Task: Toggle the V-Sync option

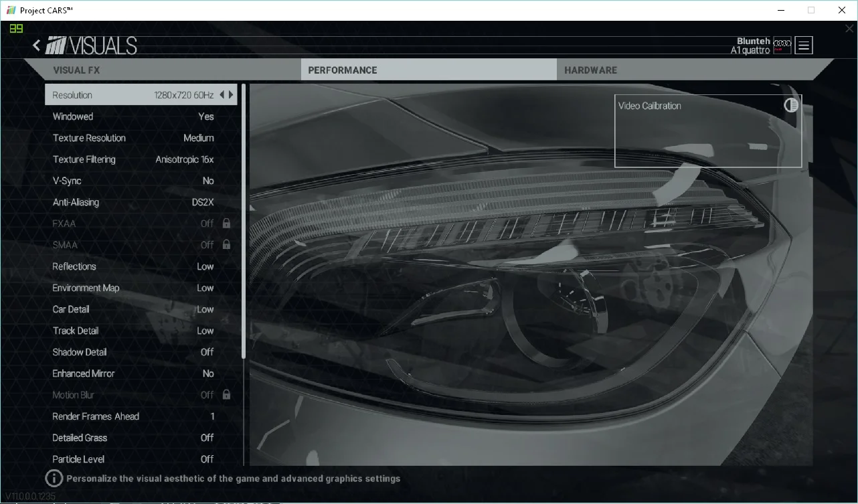Action: (x=141, y=181)
